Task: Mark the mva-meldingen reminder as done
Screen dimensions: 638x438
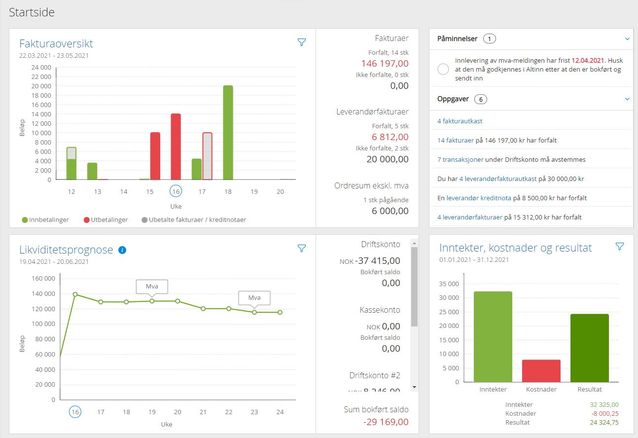Action: [x=443, y=69]
